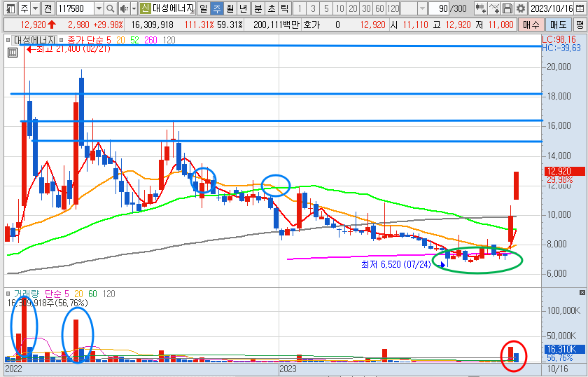Switch chart to monthly 월 period
Screen dimensions: 588x377
(230, 8)
